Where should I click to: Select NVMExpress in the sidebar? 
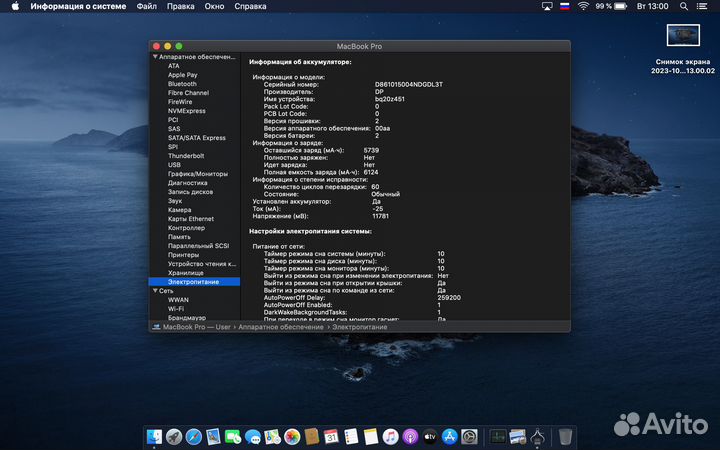click(186, 111)
